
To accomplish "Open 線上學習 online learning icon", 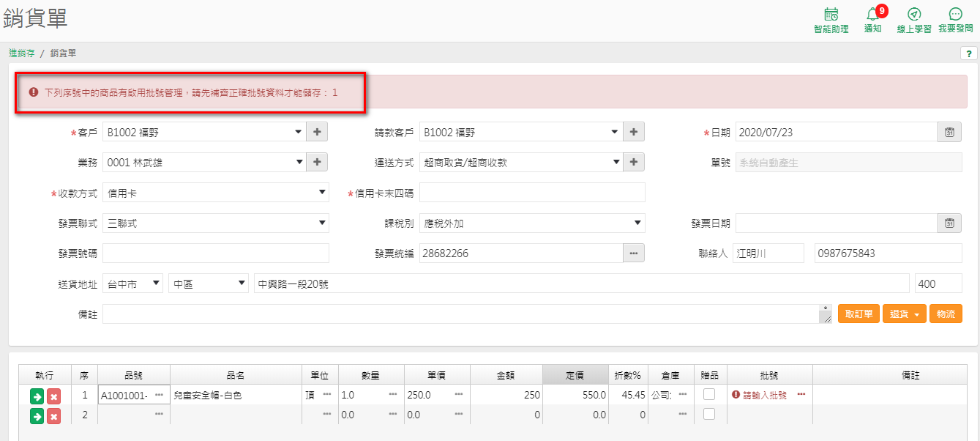I will coord(913,21).
